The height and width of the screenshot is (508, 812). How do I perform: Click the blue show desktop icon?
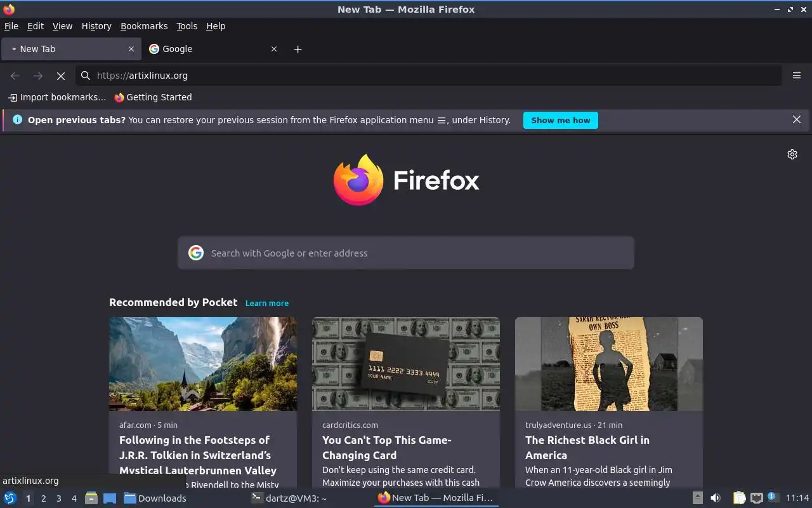(x=110, y=498)
